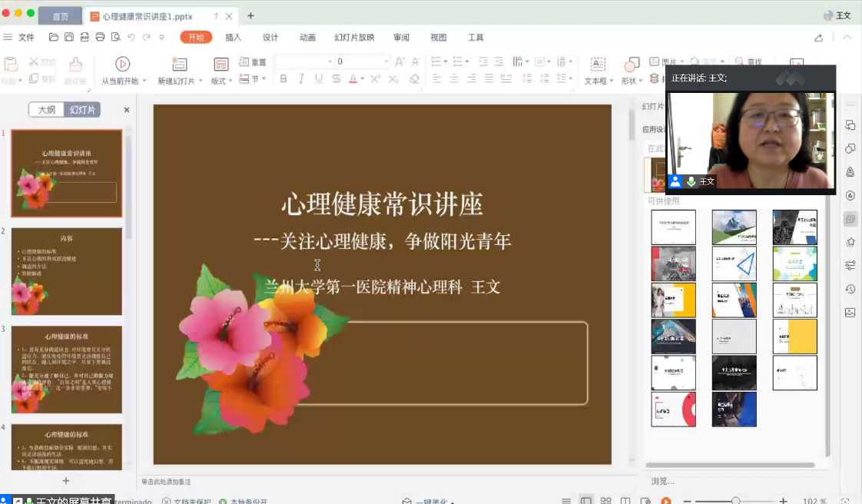Viewport: 862px width, 504px height.
Task: Open the font color dropdown arrow
Action: 363,79
